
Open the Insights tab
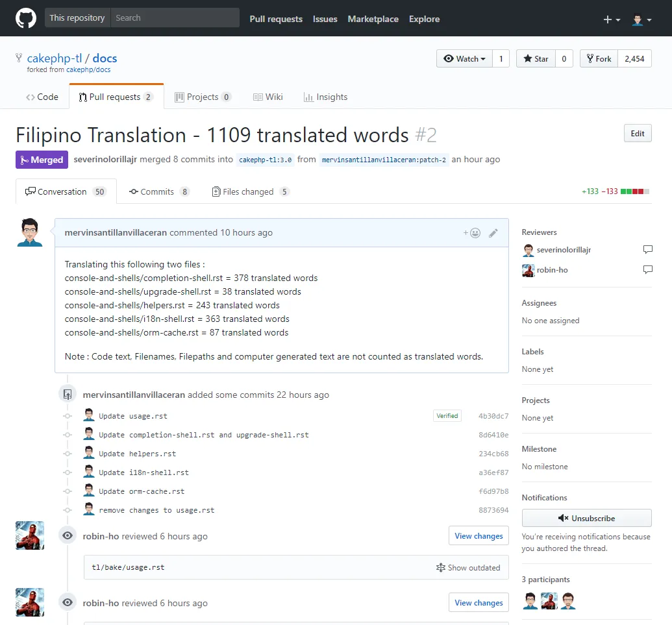(x=325, y=97)
